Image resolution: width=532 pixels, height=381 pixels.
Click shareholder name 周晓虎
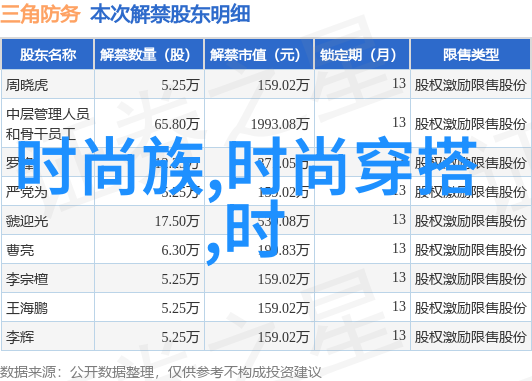27,85
